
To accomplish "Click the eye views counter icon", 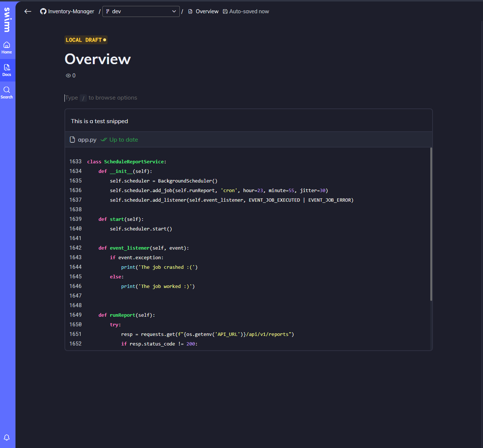I will 68,76.
